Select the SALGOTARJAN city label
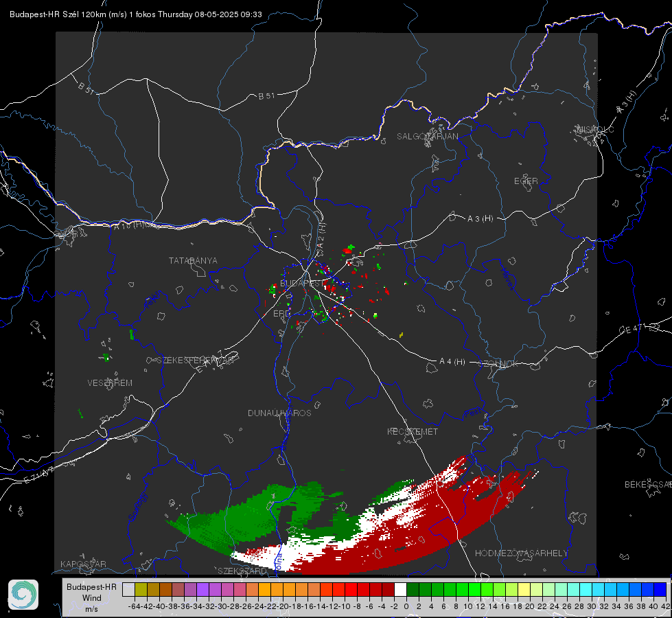This screenshot has height=618, width=672. 427,137
